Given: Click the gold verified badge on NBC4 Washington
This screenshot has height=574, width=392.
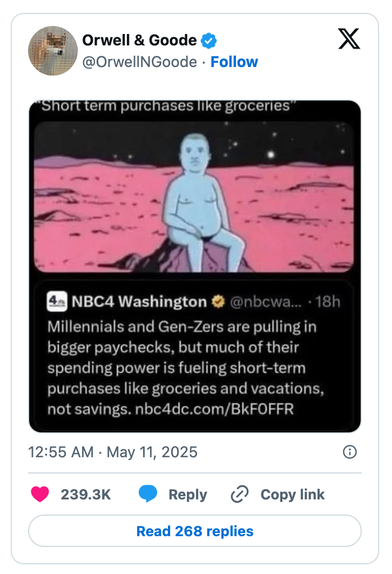Looking at the screenshot, I should tap(218, 302).
